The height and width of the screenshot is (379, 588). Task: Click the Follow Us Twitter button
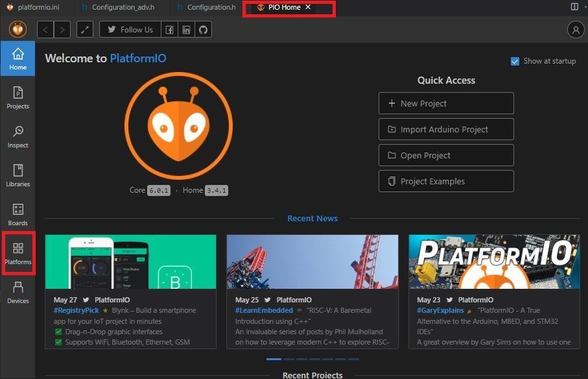[x=130, y=30]
